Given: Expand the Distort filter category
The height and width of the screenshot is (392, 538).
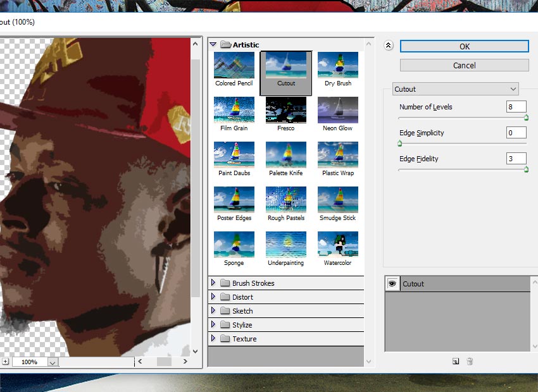Looking at the screenshot, I should (x=213, y=297).
